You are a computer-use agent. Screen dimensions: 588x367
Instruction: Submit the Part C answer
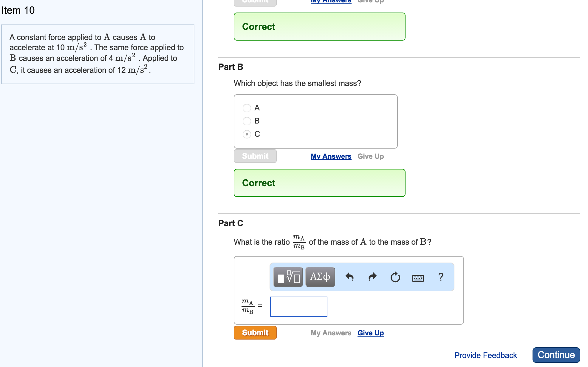[255, 333]
